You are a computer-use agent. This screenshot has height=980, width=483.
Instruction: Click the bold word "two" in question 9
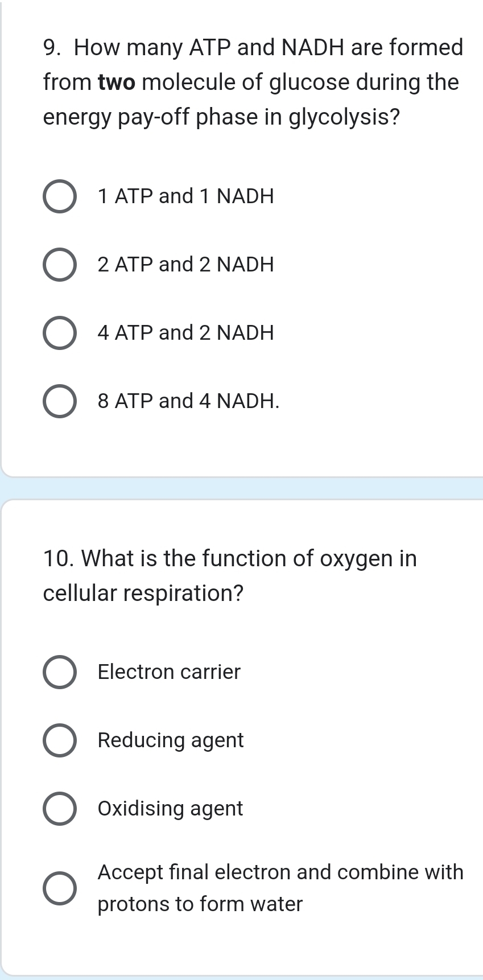coord(117,82)
